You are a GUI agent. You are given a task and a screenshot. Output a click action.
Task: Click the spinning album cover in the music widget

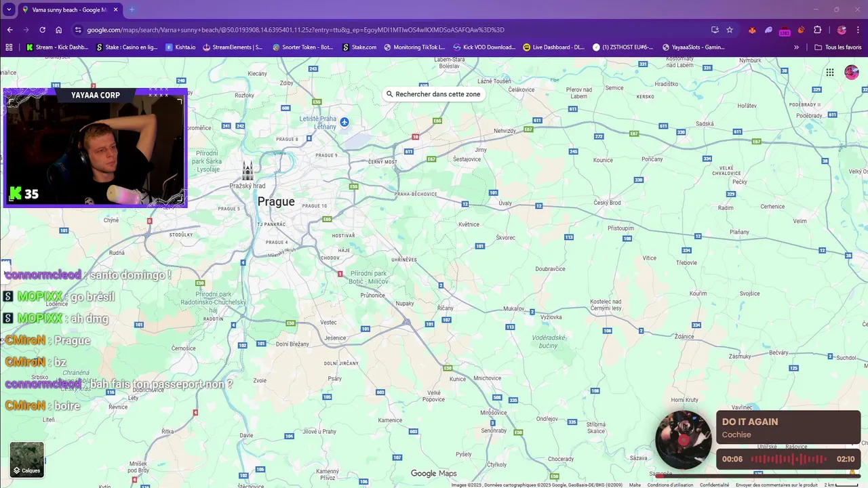click(x=683, y=440)
